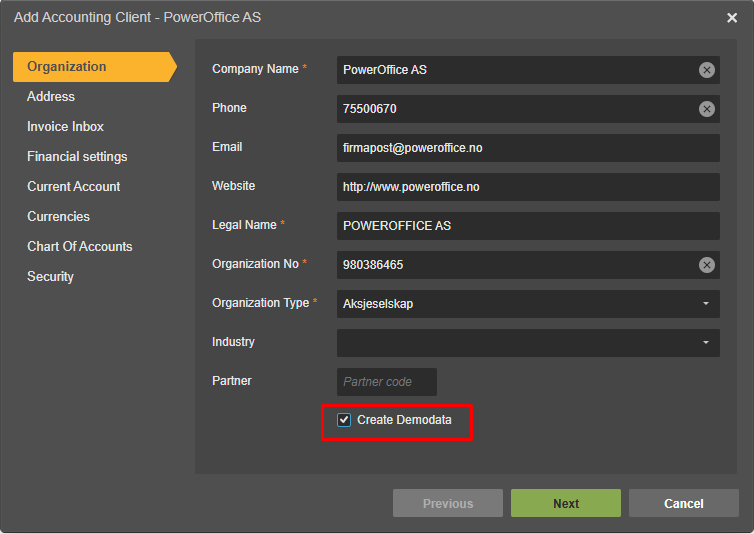Image resolution: width=754 pixels, height=534 pixels.
Task: Uncheck the Create Demodata checkbox
Action: (x=344, y=420)
